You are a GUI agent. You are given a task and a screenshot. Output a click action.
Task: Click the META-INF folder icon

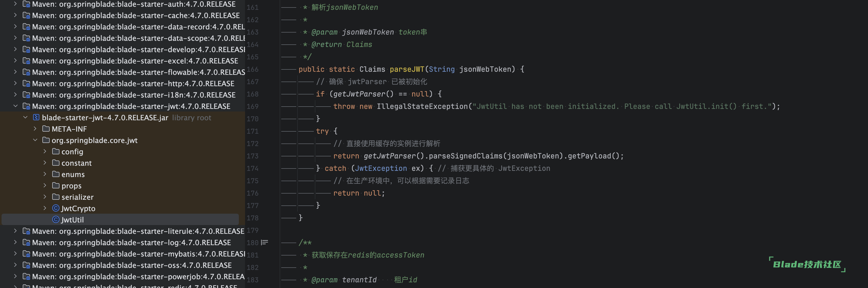46,129
